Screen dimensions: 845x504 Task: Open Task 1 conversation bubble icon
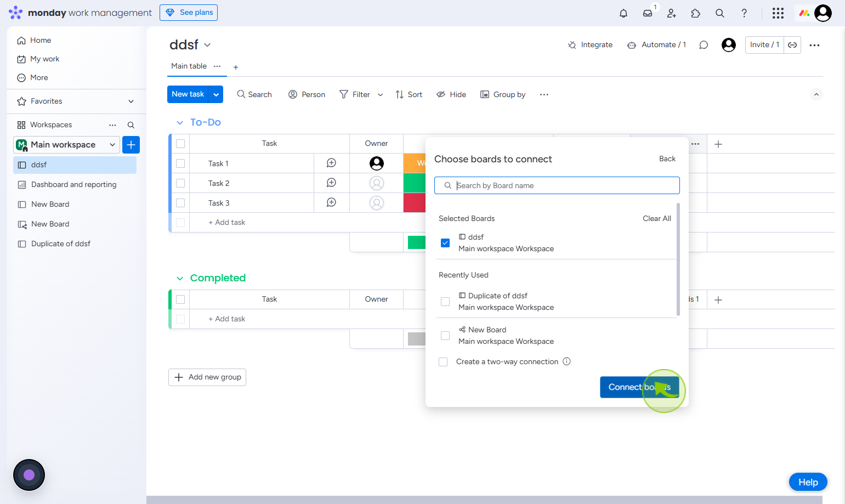point(331,163)
